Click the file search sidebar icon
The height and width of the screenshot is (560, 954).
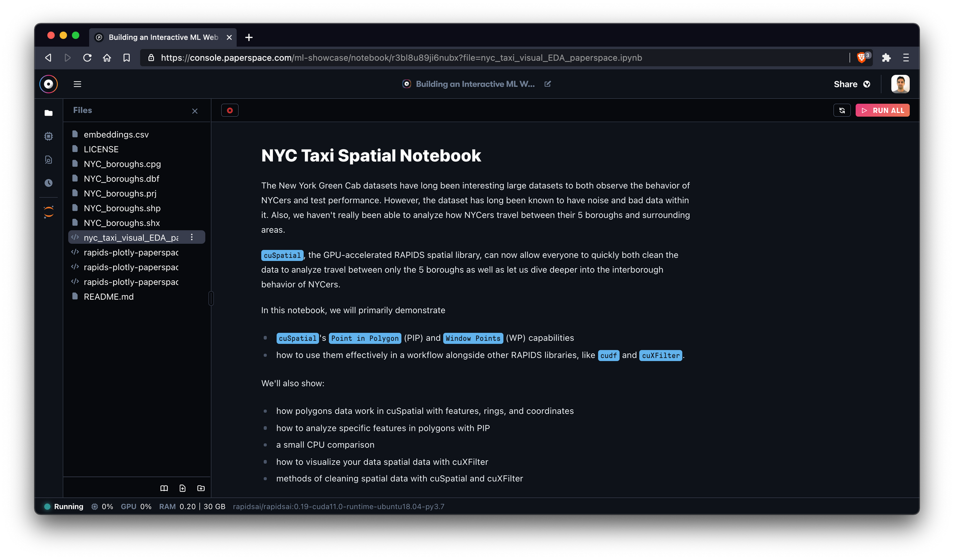pos(48,160)
